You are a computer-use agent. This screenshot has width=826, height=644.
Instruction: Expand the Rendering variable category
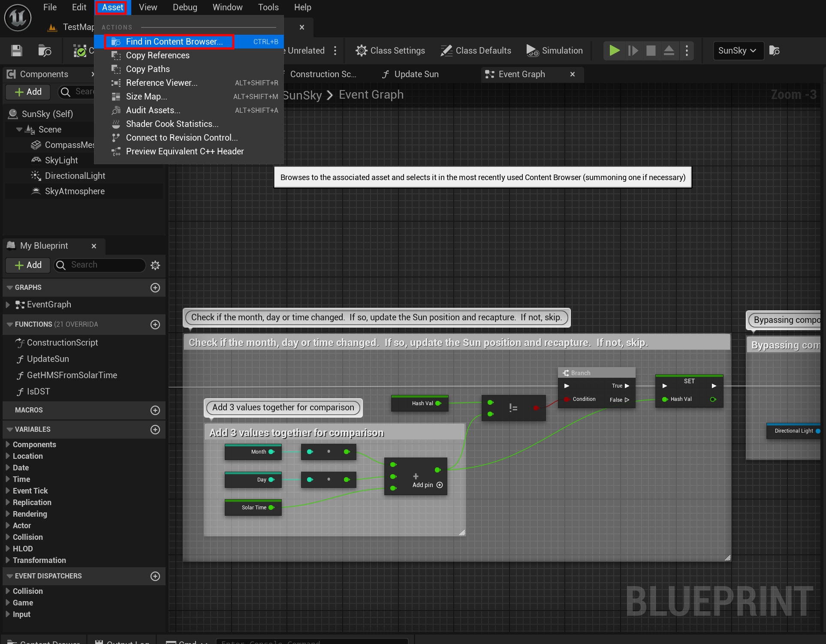8,514
